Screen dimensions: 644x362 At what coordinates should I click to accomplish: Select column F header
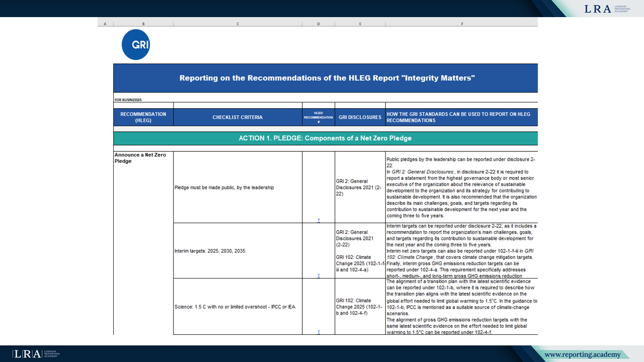(462, 24)
